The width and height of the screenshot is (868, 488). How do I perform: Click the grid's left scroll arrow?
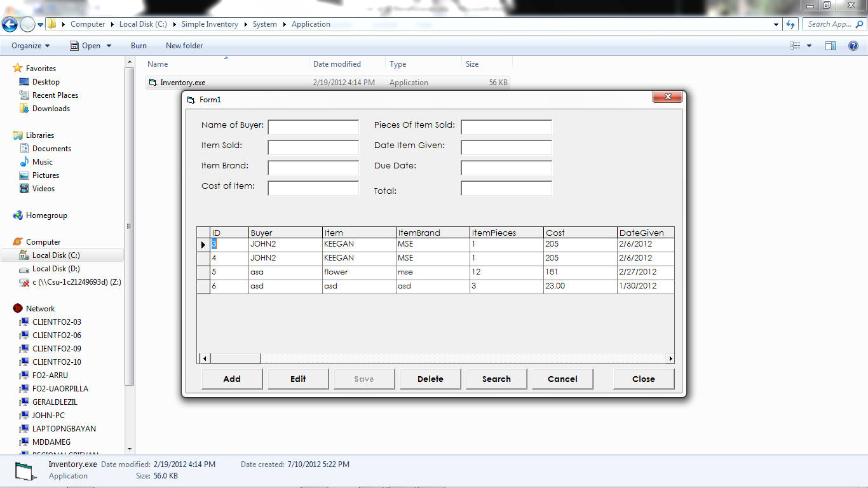tap(204, 358)
